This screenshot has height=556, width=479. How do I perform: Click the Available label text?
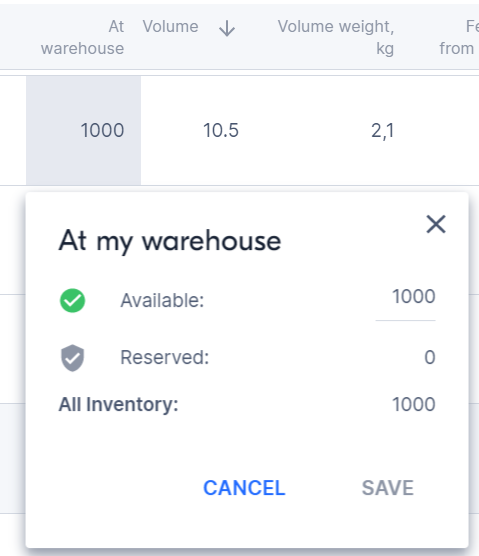point(162,300)
